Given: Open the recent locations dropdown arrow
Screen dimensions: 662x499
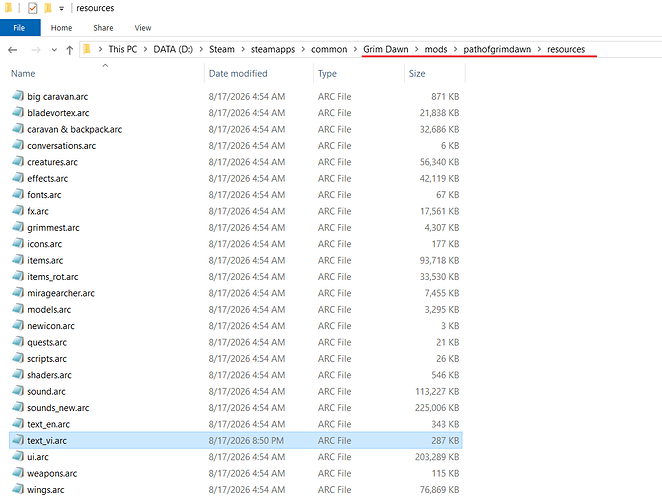Looking at the screenshot, I should [x=54, y=50].
